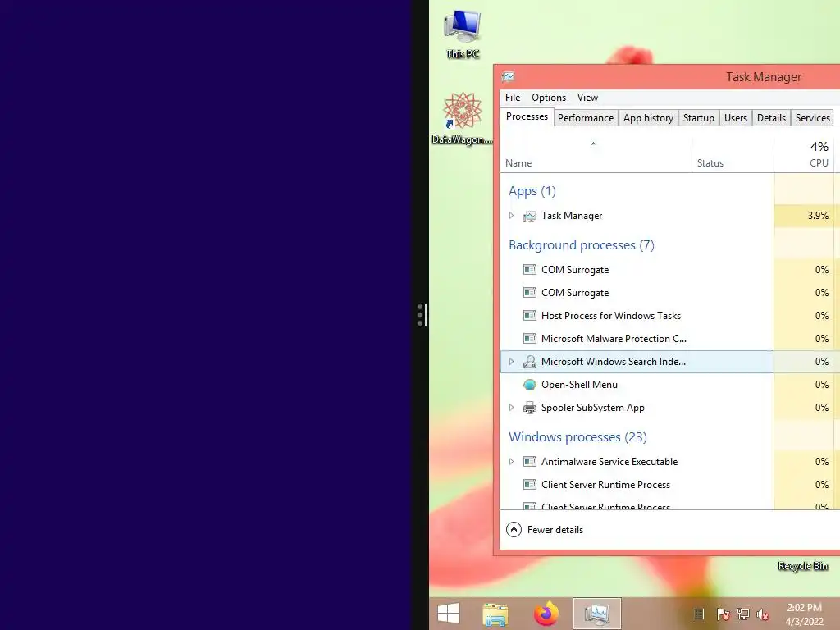Open the Windows Start button
Screen dimensions: 840x630
click(449, 614)
